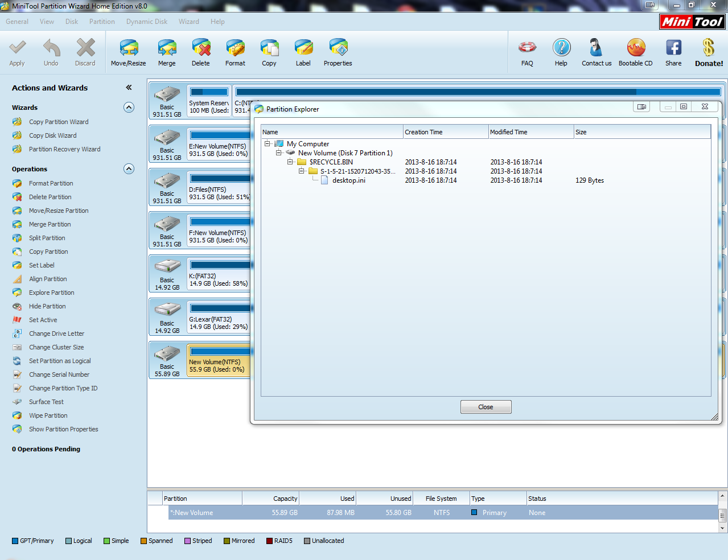Click the Move/Resize toolbar icon
Screen dimensions: 728x560
[x=129, y=48]
